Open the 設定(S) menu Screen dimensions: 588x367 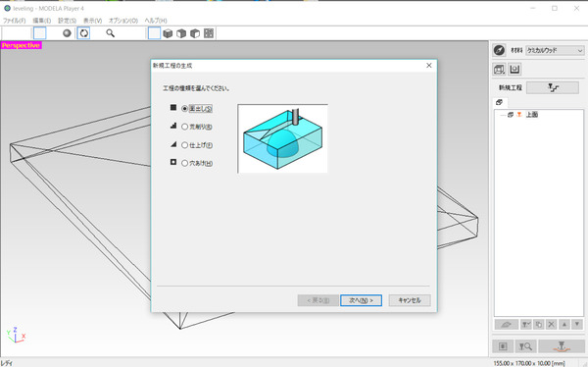coord(67,21)
